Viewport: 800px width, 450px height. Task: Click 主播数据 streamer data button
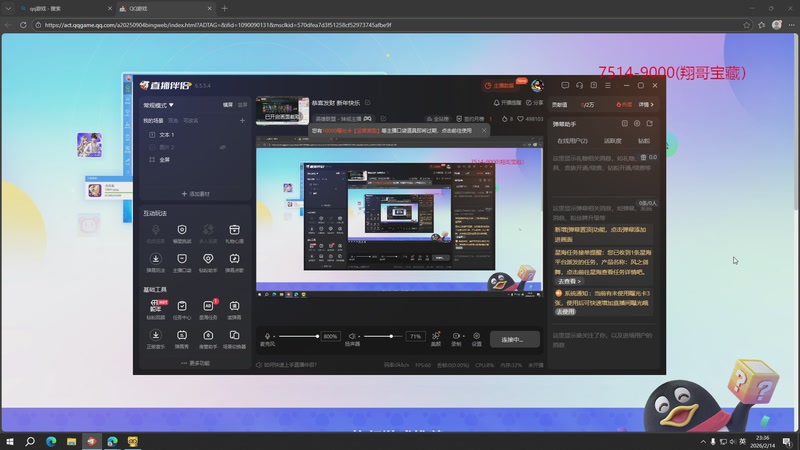tap(500, 86)
